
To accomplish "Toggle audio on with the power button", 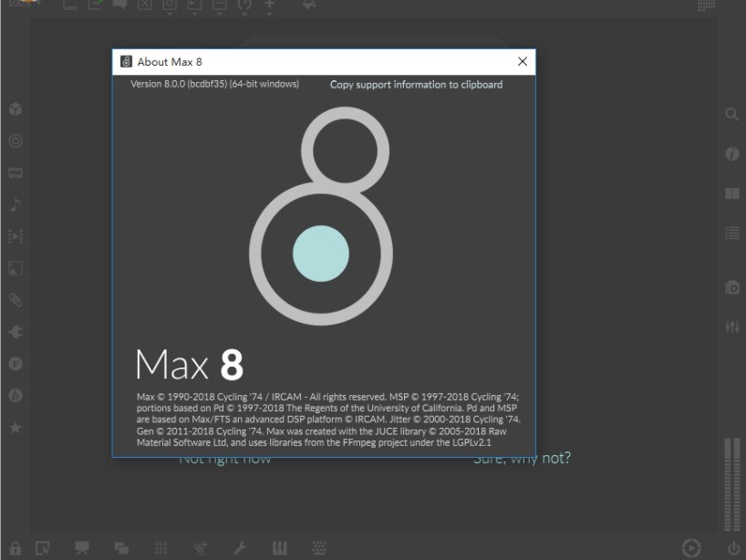I will pyautogui.click(x=733, y=548).
